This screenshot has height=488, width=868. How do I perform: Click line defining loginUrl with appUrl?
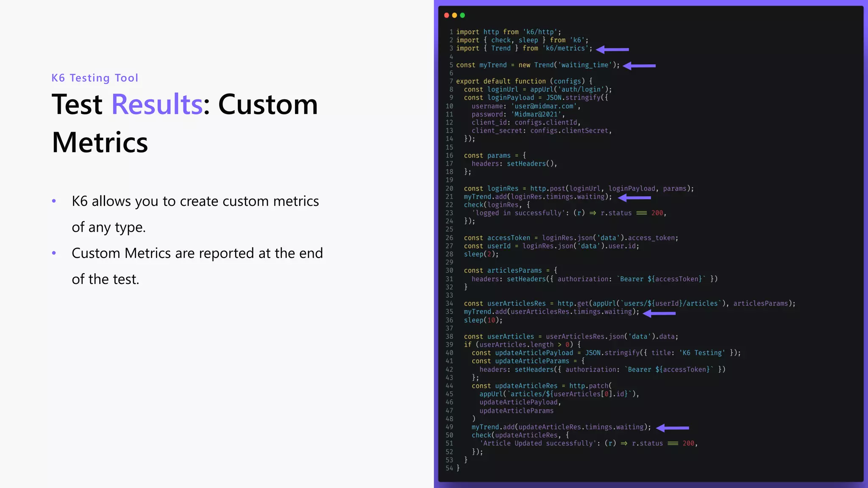pos(538,89)
